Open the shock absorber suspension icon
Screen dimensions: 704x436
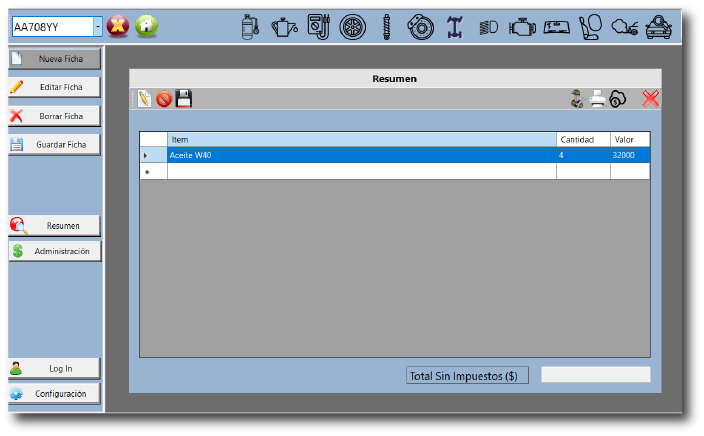click(x=387, y=27)
